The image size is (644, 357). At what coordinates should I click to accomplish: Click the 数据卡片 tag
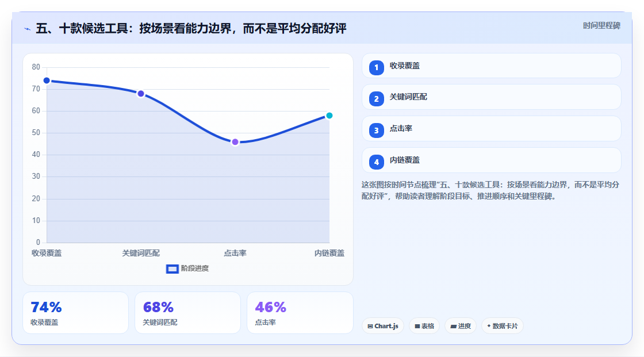503,326
